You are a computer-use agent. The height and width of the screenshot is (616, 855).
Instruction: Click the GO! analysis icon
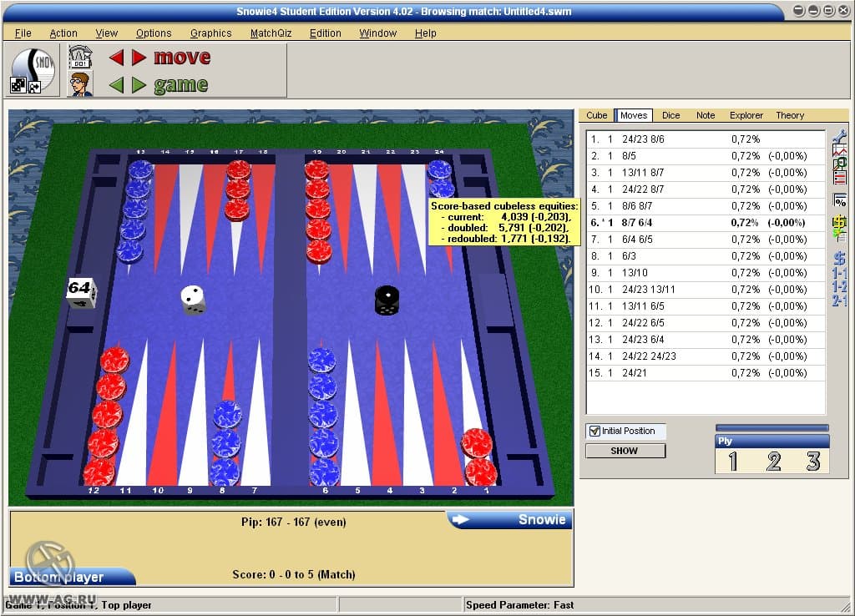pos(80,57)
